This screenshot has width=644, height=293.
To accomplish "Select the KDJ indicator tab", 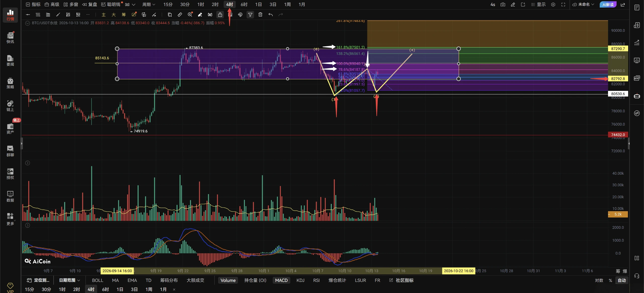I will (300, 280).
